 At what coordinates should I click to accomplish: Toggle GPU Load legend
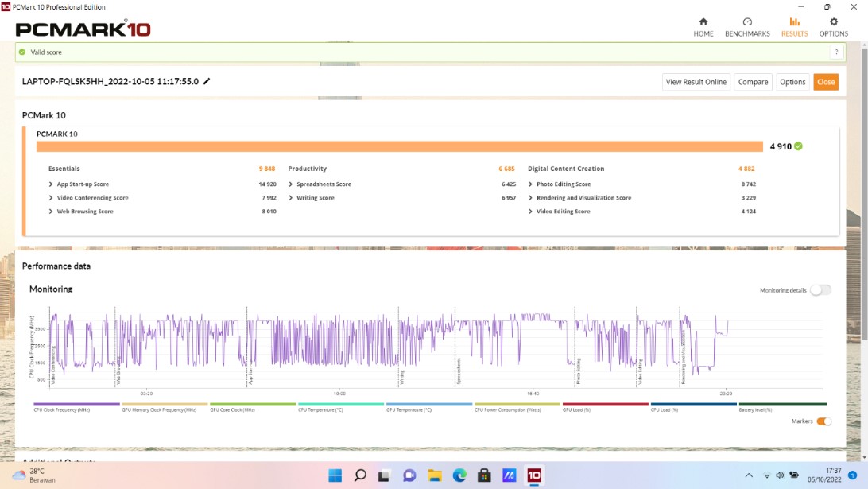(605, 407)
